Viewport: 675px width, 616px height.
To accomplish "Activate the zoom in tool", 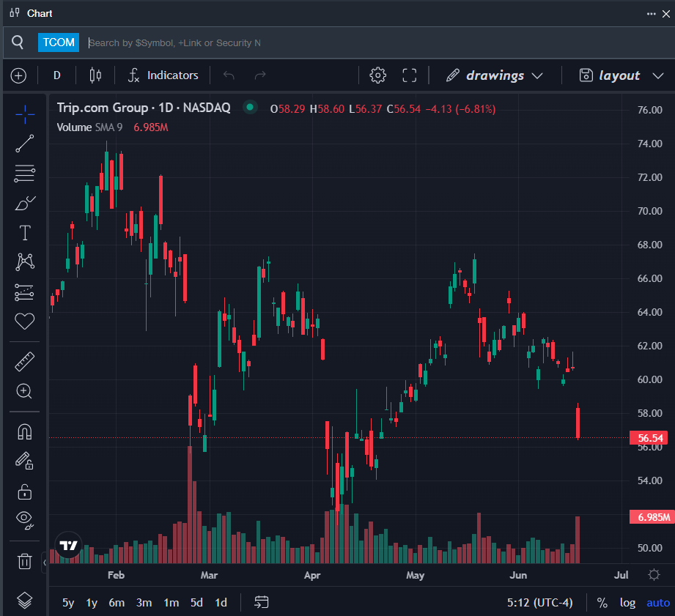I will click(24, 391).
